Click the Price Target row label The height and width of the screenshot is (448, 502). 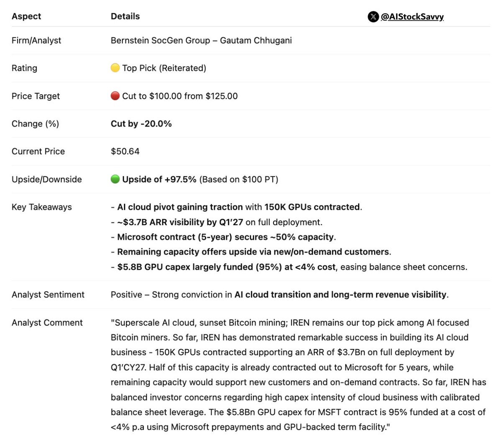pyautogui.click(x=36, y=96)
